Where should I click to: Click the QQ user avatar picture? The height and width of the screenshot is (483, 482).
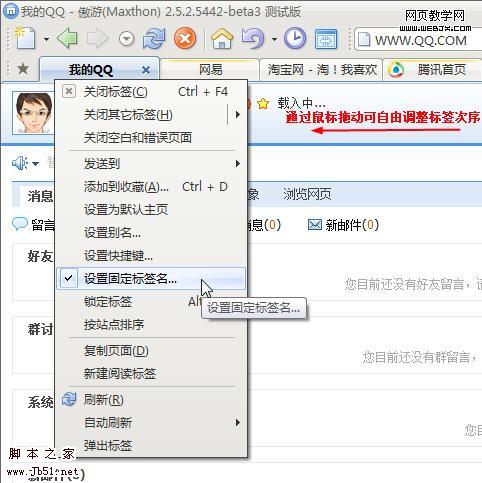point(33,113)
